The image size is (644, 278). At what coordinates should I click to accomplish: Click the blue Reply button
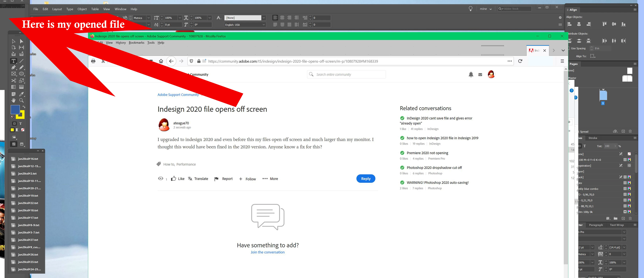tap(366, 179)
